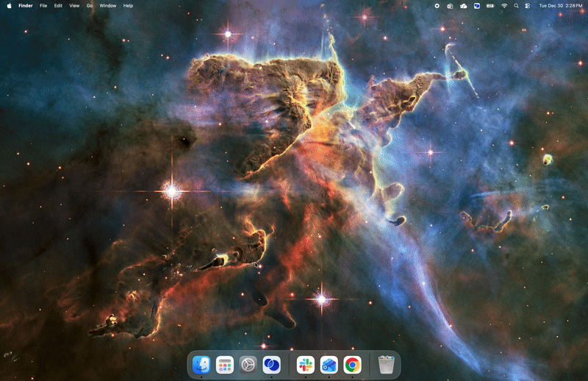Open System Settings from the Dock
The height and width of the screenshot is (381, 588).
pyautogui.click(x=248, y=365)
